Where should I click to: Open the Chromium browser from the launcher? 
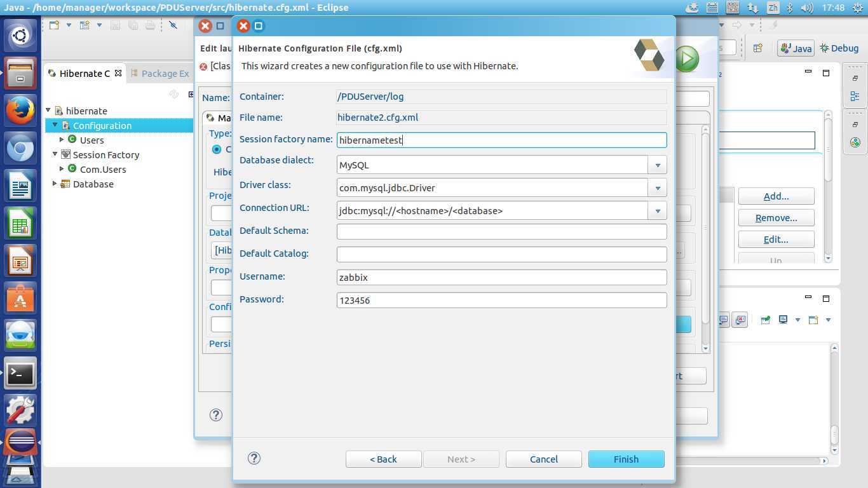pyautogui.click(x=20, y=149)
